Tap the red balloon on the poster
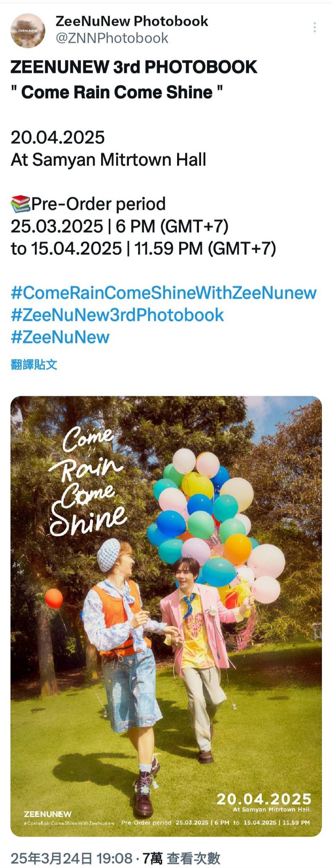332x868 pixels. (54, 598)
